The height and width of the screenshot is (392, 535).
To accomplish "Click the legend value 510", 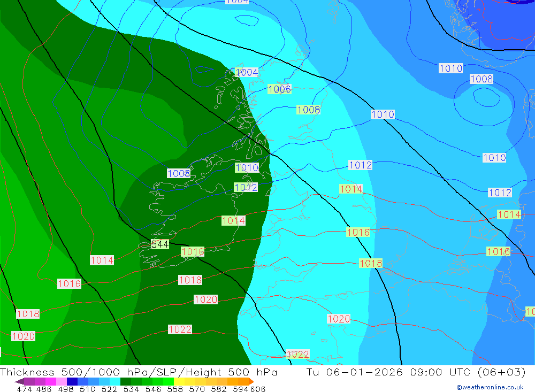I will click(x=87, y=389).
